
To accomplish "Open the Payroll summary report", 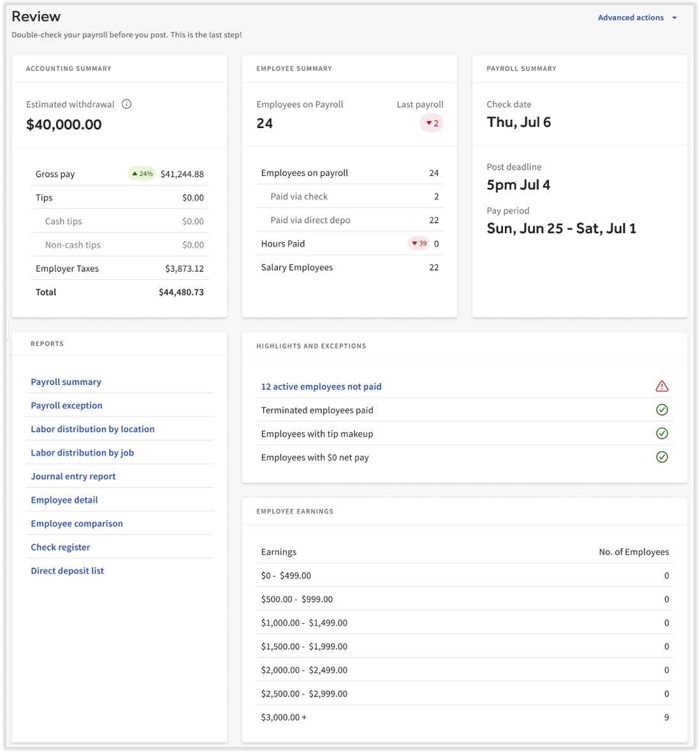I will tap(66, 381).
